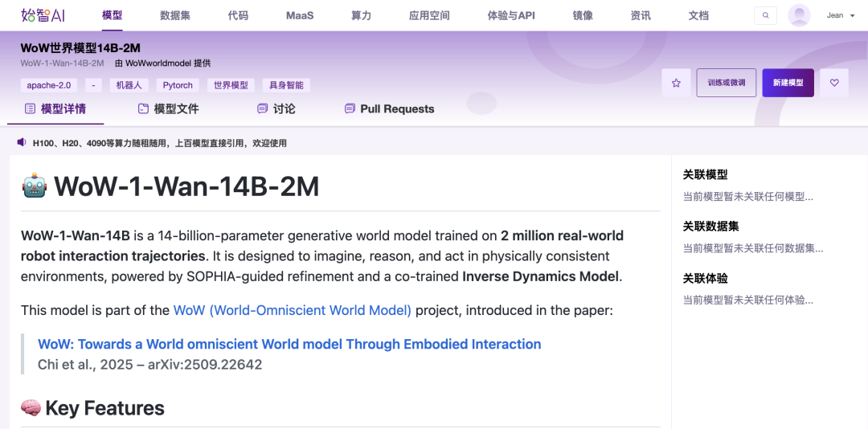Open the 数据集 navigation menu

pos(174,15)
